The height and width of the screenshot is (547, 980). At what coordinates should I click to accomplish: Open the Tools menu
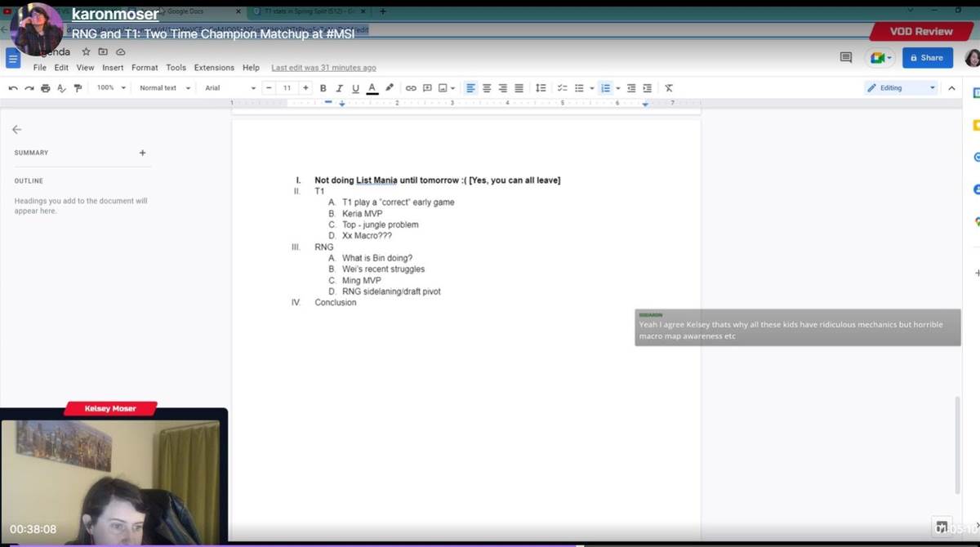[176, 68]
